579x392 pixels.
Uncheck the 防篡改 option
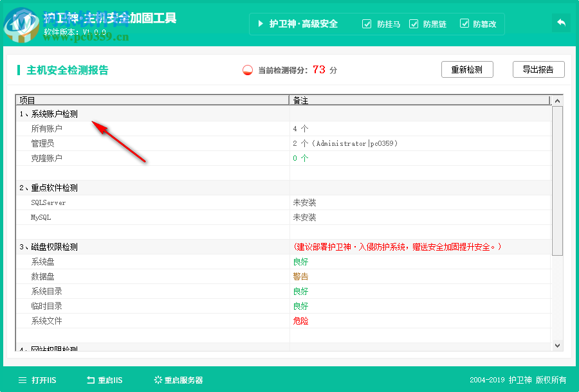click(464, 24)
